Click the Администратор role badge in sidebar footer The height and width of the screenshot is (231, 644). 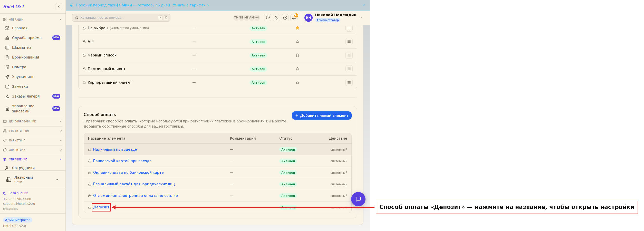(18, 220)
